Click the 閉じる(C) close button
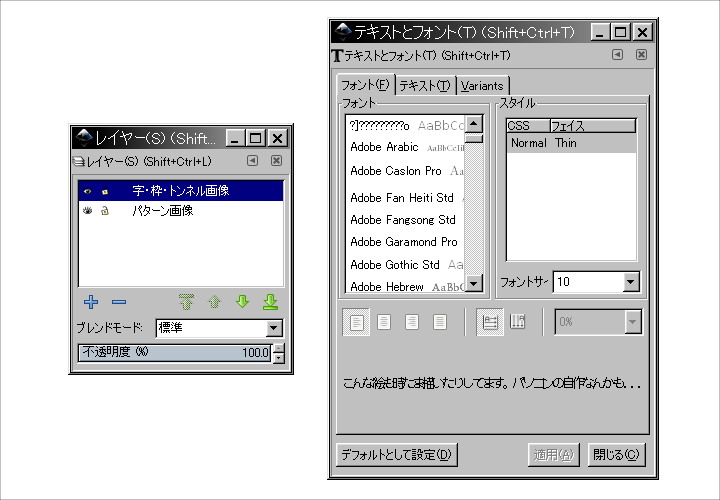The image size is (720, 500). (617, 455)
